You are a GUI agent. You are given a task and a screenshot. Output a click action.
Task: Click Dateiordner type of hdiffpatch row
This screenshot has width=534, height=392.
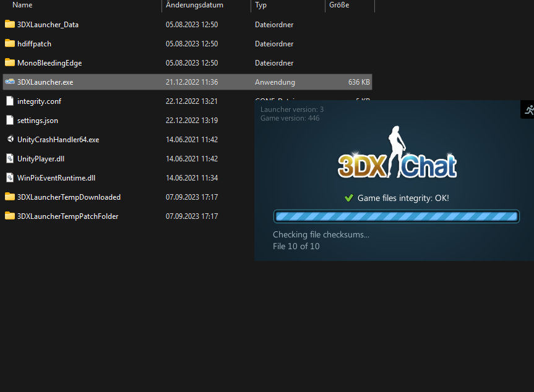coord(274,44)
